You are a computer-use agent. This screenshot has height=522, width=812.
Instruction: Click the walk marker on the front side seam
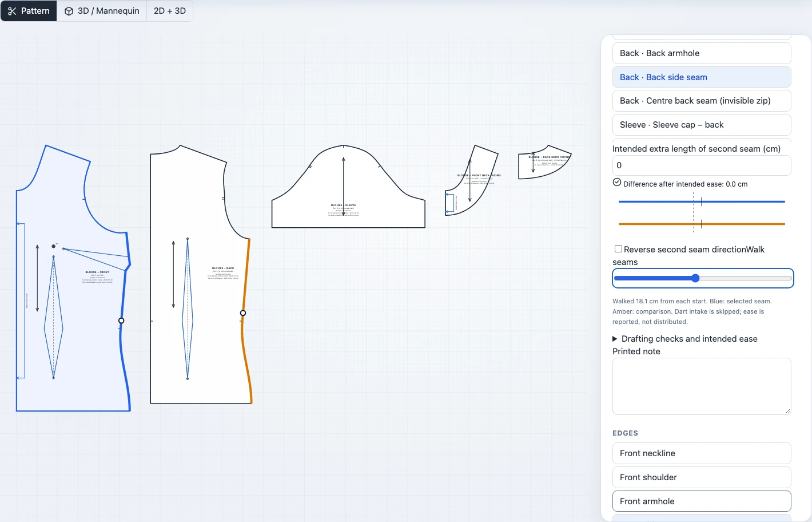(x=121, y=321)
